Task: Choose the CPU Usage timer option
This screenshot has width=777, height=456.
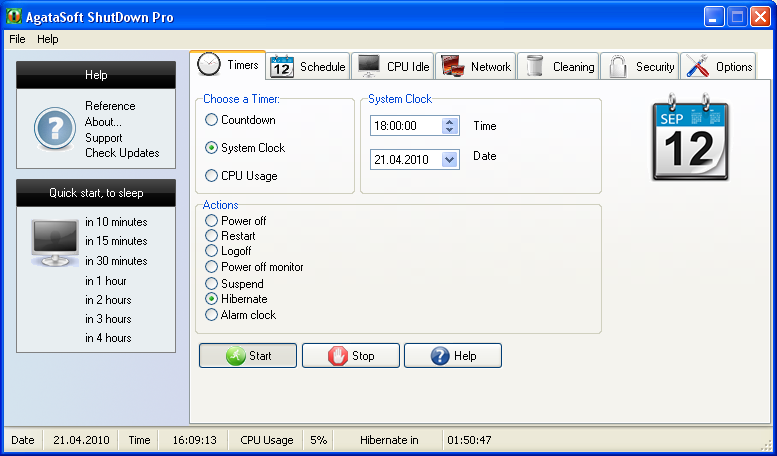Action: [211, 176]
